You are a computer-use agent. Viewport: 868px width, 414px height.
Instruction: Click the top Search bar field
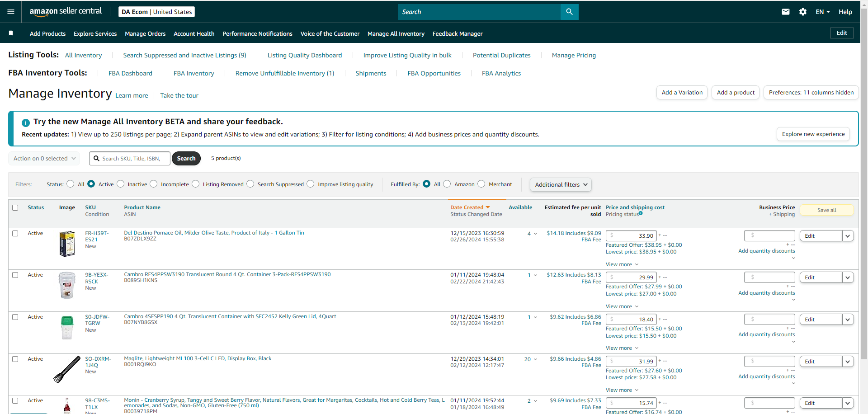(479, 12)
